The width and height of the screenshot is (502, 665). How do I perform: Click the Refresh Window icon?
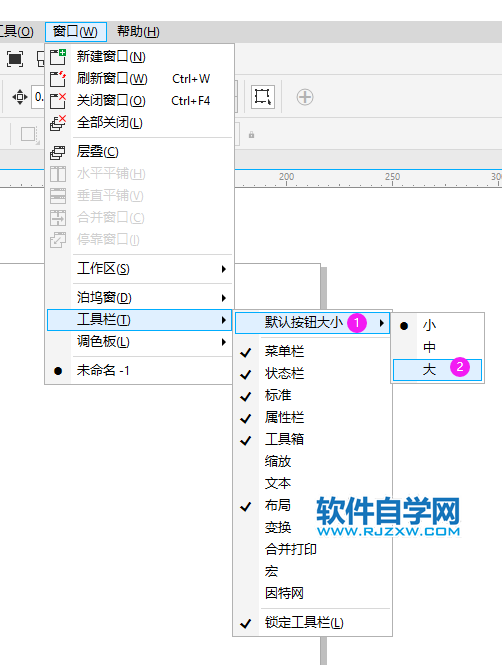58,79
